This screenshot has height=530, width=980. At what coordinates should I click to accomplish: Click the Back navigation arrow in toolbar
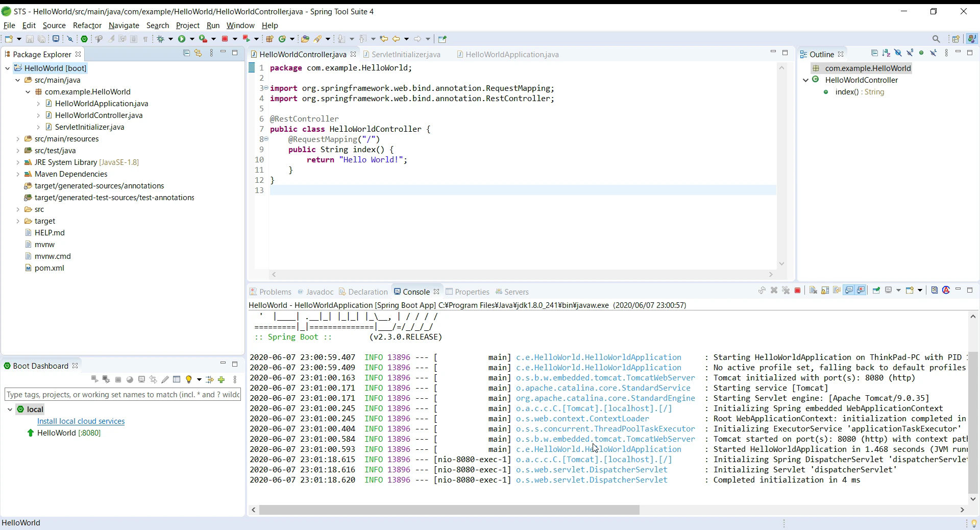coord(396,39)
